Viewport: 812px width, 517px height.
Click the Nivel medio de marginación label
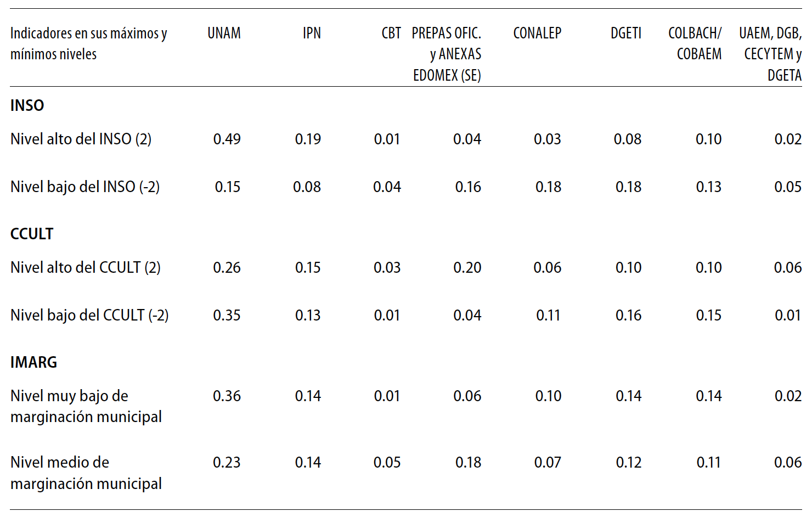click(x=86, y=473)
